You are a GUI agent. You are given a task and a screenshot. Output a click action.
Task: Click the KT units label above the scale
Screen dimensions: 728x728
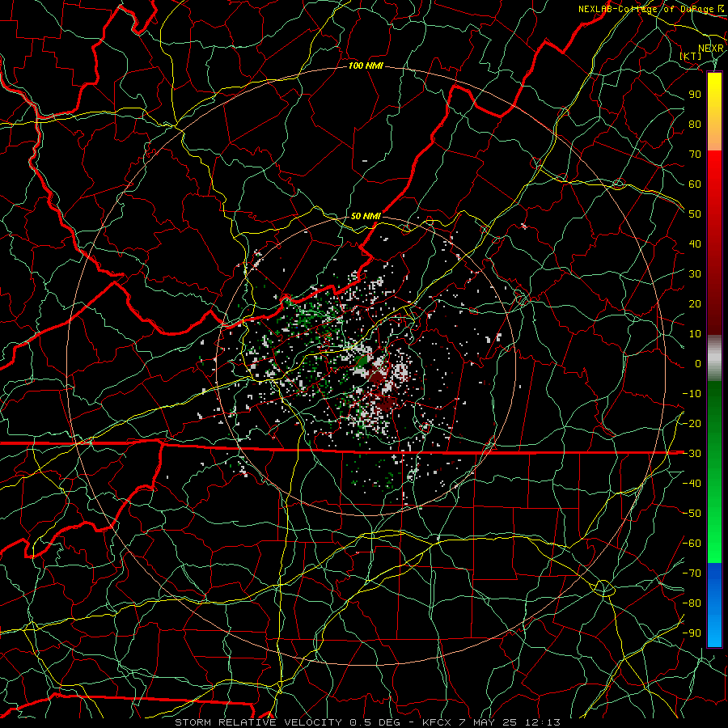[691, 56]
